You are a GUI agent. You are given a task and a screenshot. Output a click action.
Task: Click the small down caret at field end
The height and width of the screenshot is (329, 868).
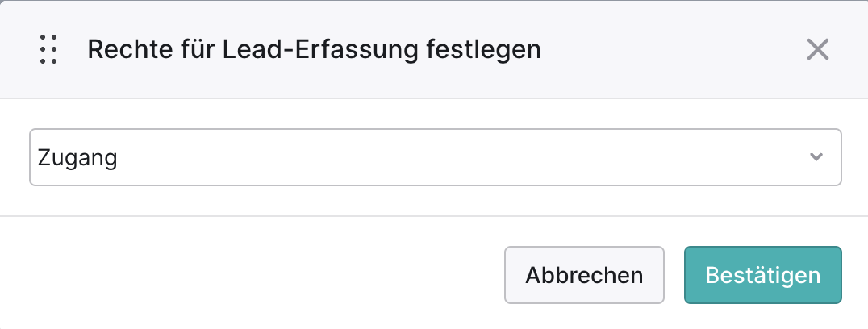click(816, 157)
